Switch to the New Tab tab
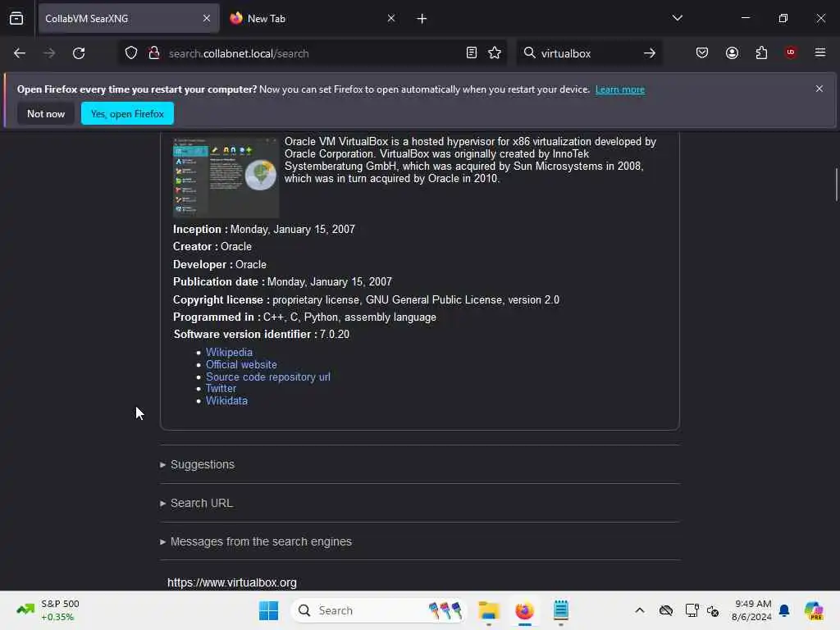The image size is (840, 630). point(313,19)
